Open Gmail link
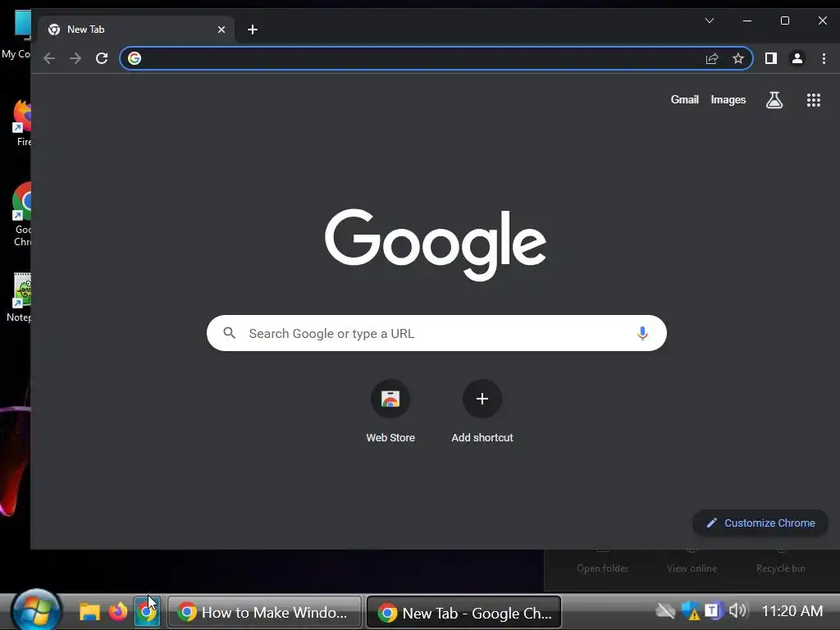 (x=685, y=99)
